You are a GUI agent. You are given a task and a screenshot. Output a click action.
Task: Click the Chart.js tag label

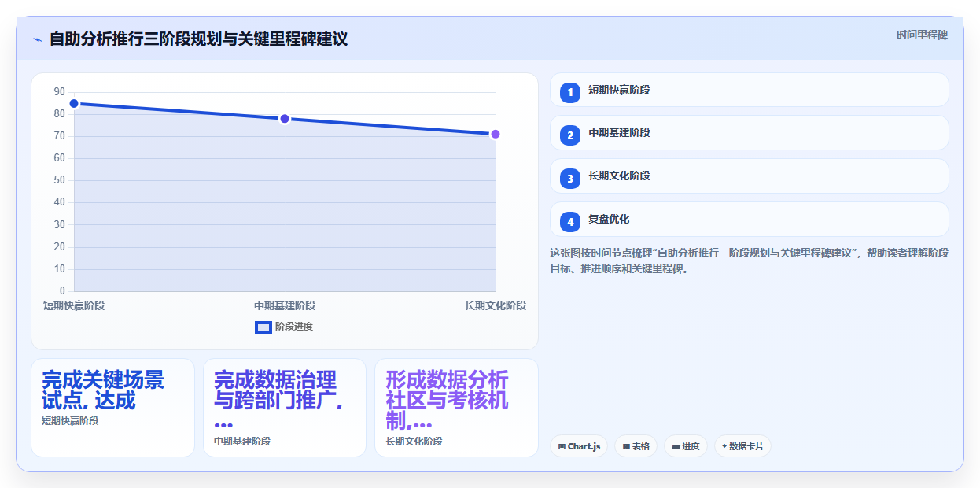coord(584,446)
